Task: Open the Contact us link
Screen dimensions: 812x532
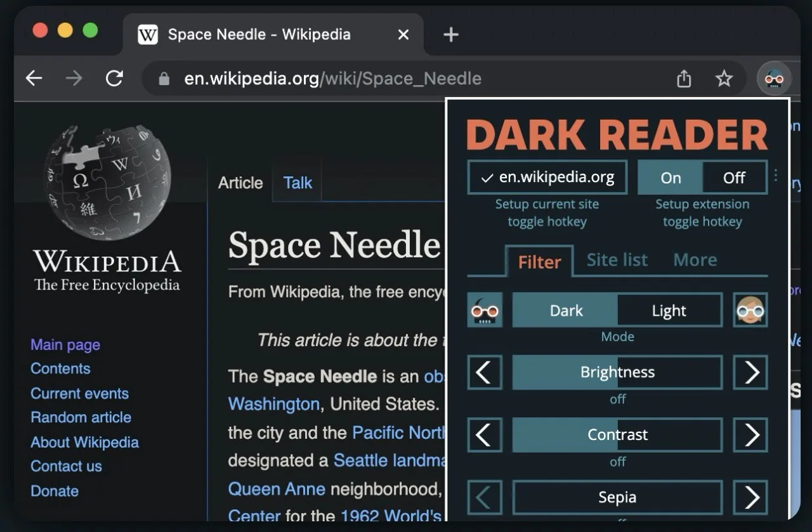Action: [x=66, y=466]
